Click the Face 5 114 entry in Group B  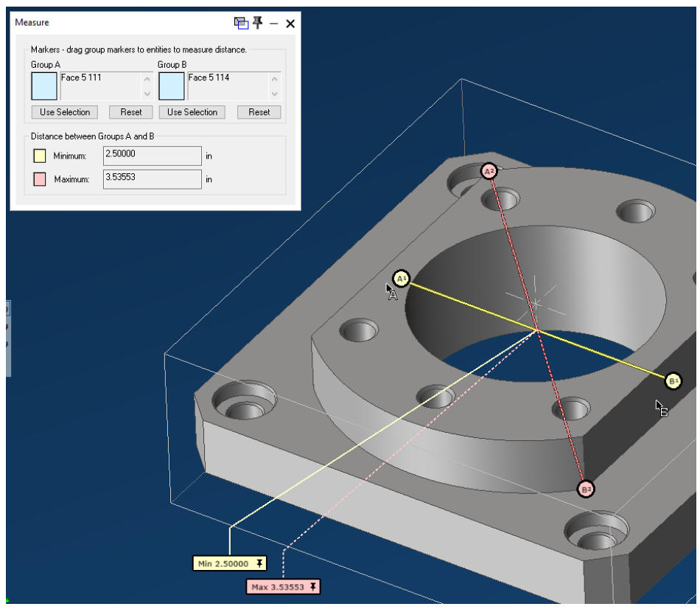(x=209, y=77)
